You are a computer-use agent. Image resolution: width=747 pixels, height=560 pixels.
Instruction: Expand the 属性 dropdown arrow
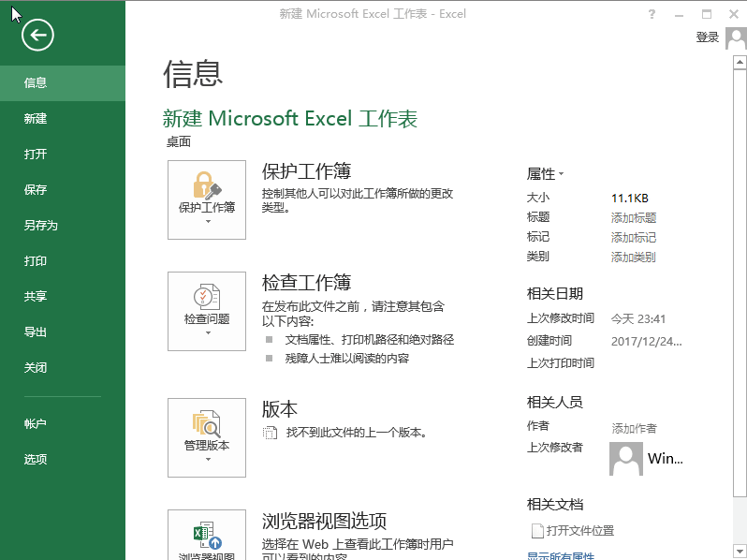point(562,174)
